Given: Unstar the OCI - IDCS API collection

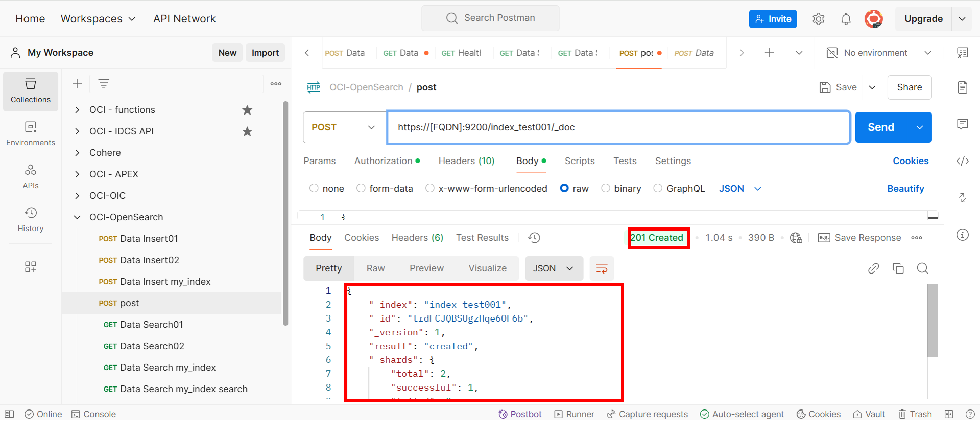Looking at the screenshot, I should pyautogui.click(x=247, y=131).
